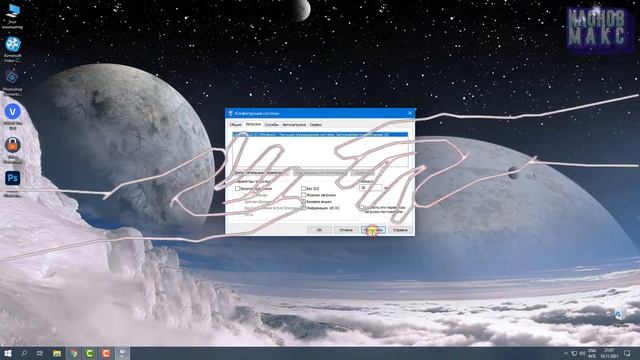640x360 pixels.
Task: Toggle the Информация об ОС checkbox
Action: pos(303,208)
